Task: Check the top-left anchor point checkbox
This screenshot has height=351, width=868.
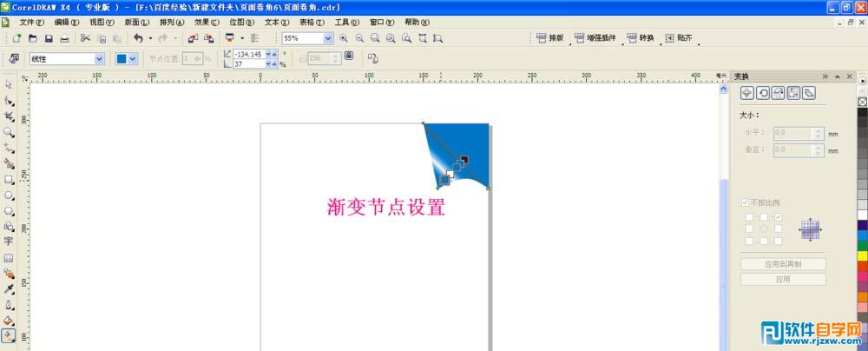Action: click(x=750, y=217)
